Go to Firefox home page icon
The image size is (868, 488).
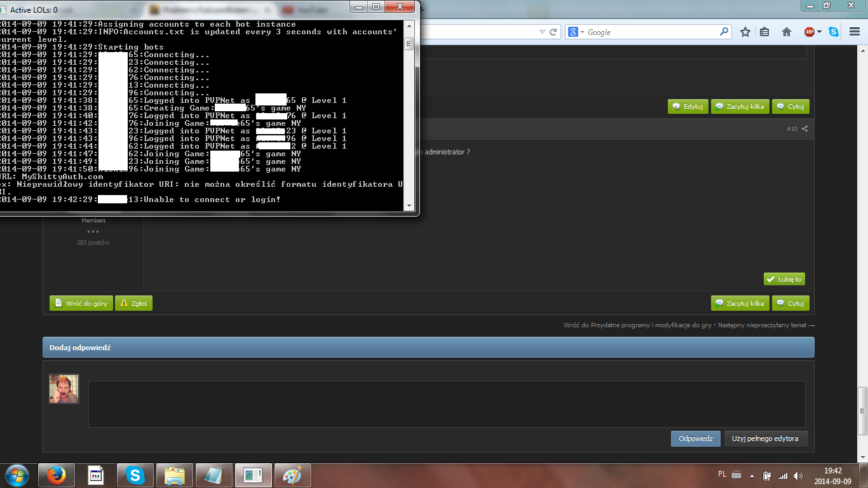[x=787, y=32]
